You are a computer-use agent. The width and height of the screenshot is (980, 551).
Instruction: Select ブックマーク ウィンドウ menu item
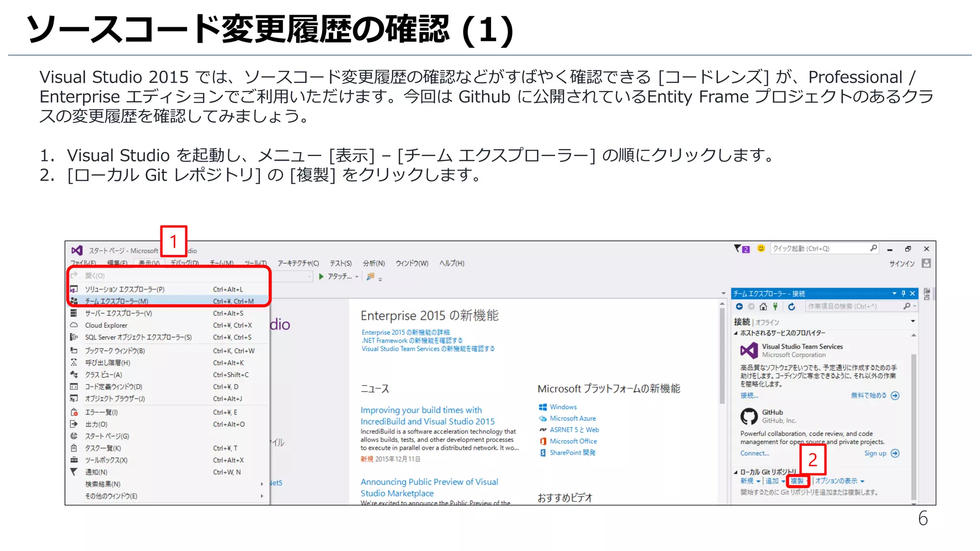pos(167,351)
